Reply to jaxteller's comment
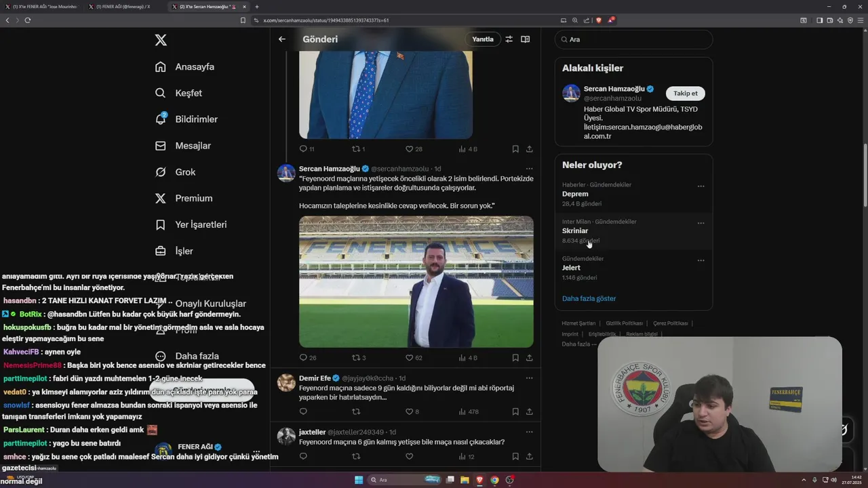The image size is (868, 488). 303,457
